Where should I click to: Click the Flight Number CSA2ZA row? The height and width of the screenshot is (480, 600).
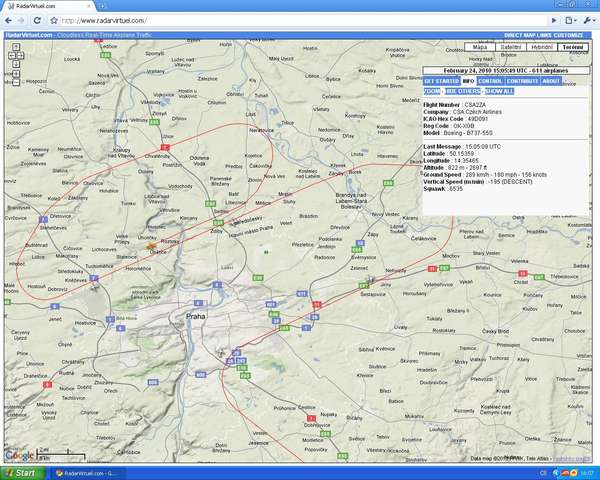pyautogui.click(x=455, y=105)
